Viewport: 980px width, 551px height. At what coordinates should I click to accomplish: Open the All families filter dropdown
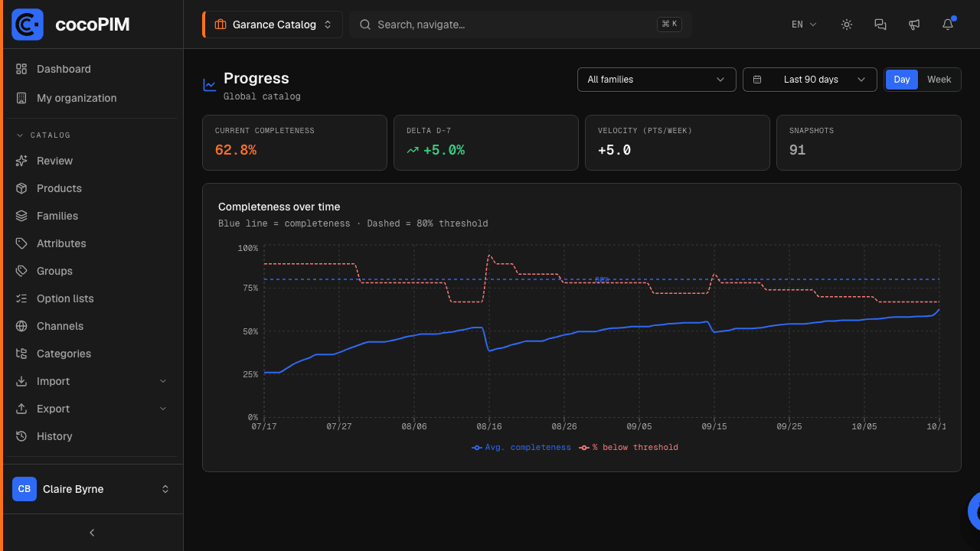(657, 80)
